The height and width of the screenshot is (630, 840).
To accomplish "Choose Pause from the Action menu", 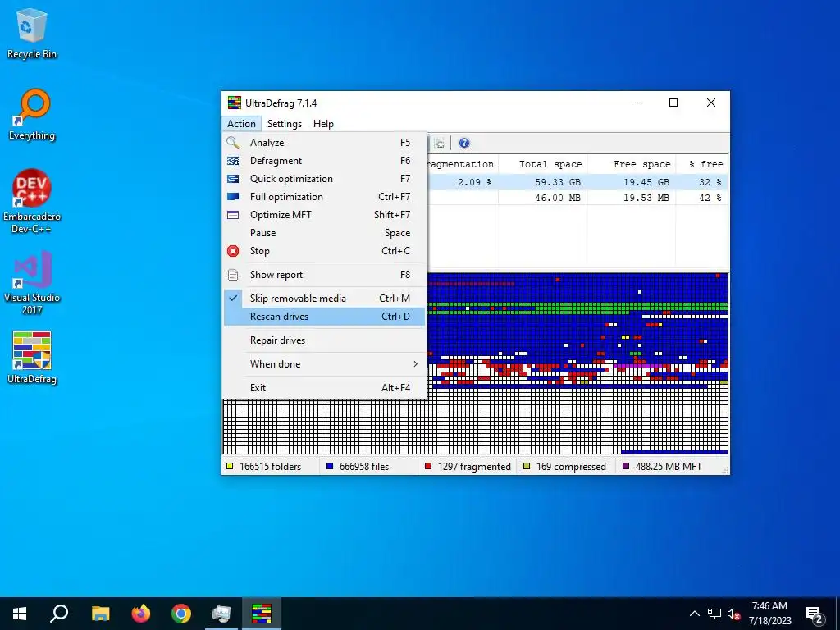I will point(325,233).
